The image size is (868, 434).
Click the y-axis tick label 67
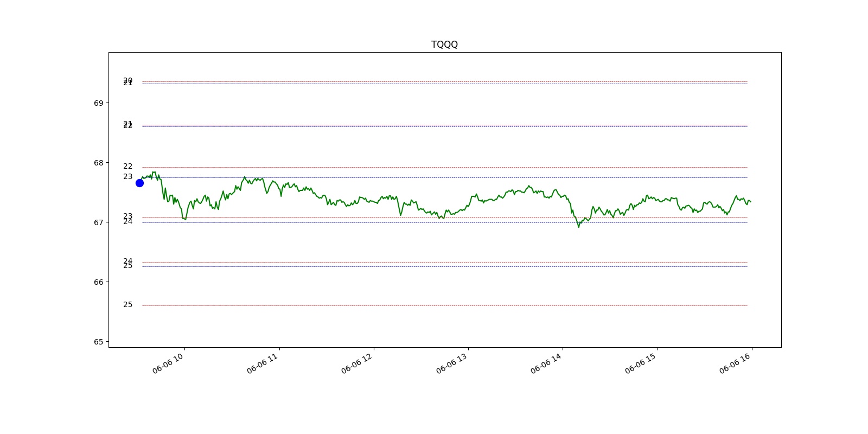[98, 222]
